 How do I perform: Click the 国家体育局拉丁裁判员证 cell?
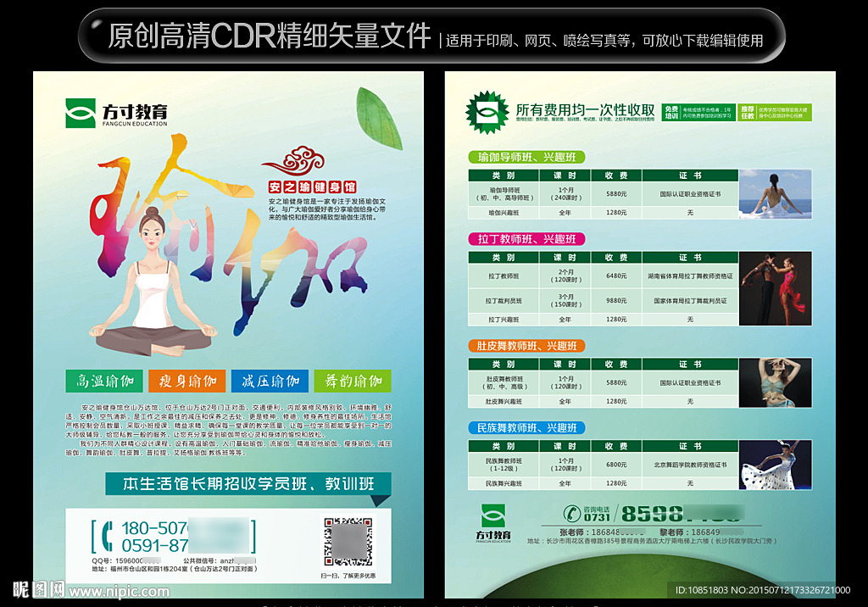click(x=690, y=301)
